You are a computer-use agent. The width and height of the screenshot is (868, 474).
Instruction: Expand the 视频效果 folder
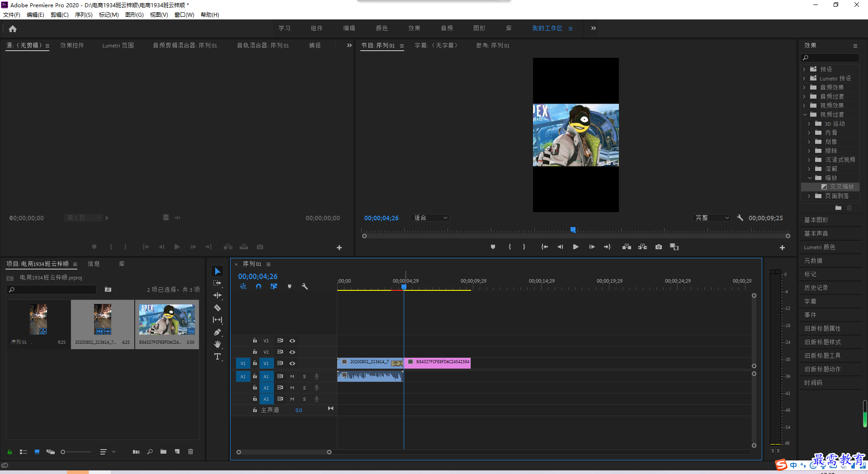click(804, 105)
